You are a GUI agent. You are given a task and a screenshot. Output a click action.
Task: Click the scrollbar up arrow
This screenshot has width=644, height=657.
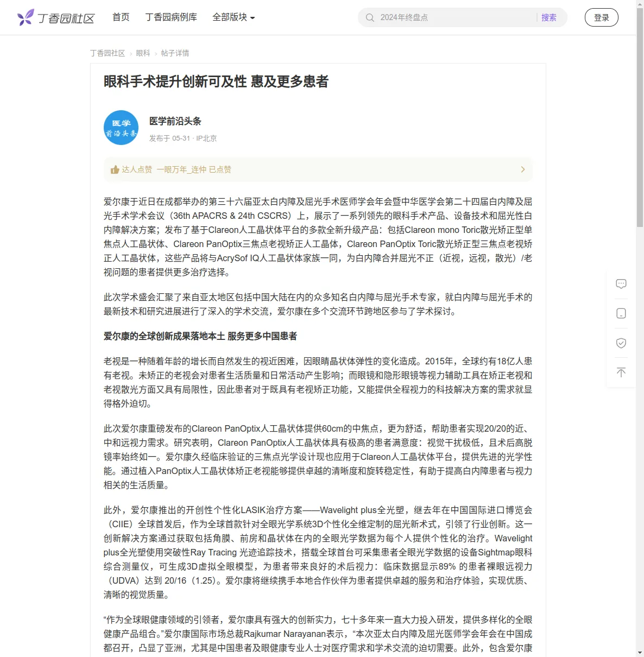(x=640, y=3)
